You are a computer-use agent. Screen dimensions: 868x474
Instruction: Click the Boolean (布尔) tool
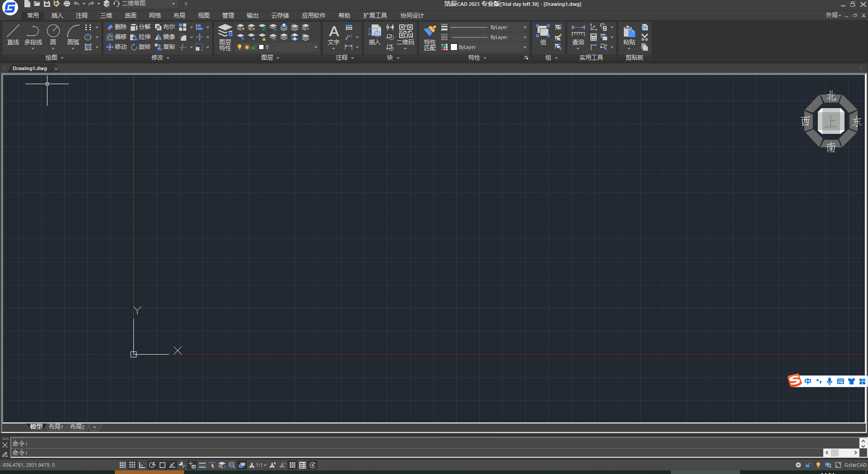point(165,27)
